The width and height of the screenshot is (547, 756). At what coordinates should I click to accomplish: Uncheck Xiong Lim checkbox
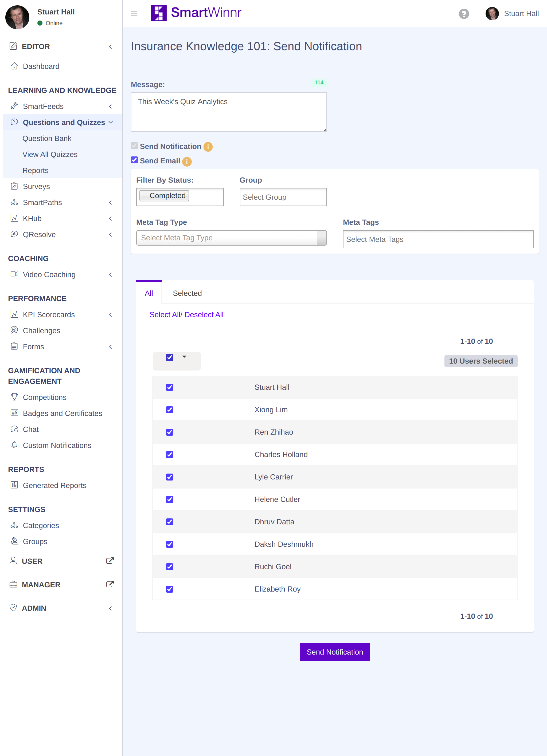pos(169,410)
